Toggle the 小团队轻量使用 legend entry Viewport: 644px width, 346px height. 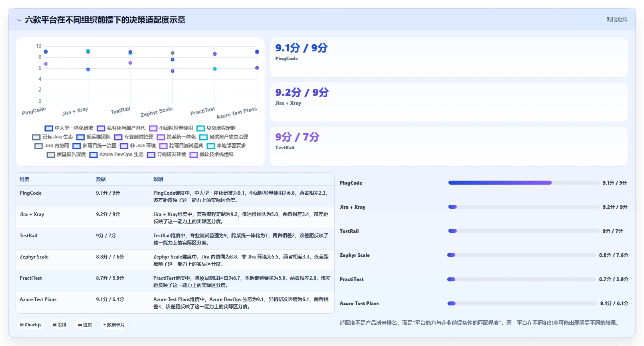click(x=171, y=128)
